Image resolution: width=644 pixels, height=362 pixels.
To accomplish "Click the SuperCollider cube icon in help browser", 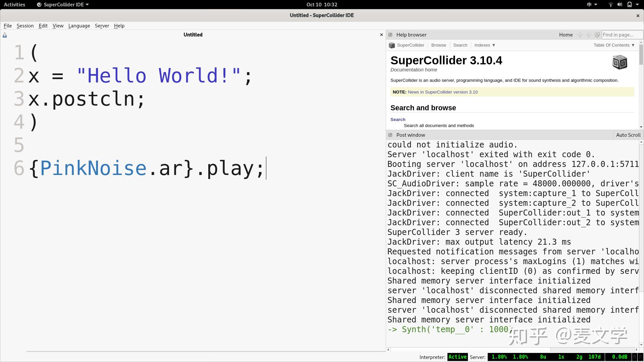I will (392, 45).
